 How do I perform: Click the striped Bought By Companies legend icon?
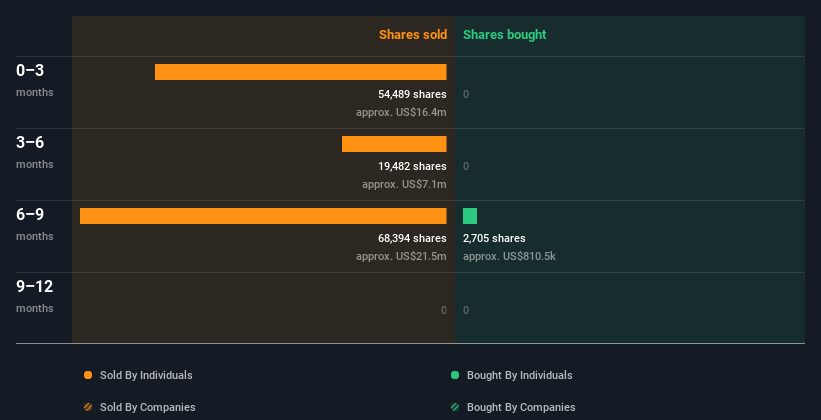pos(455,407)
